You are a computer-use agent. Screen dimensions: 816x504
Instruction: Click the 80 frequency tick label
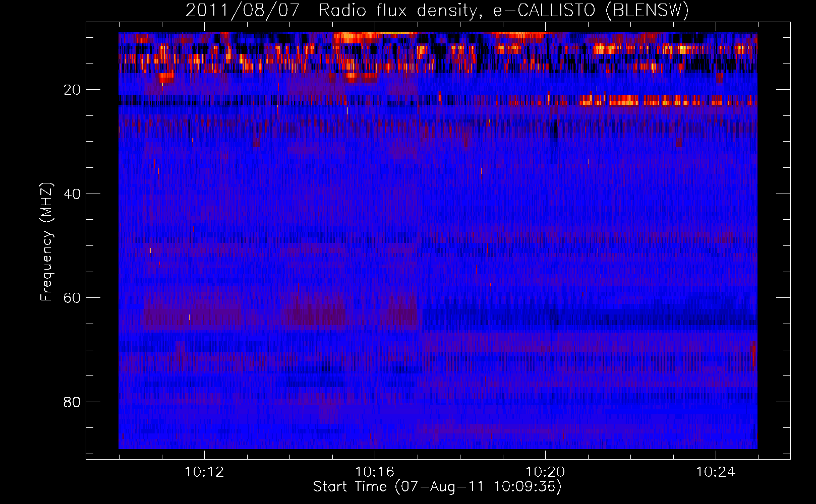(x=72, y=402)
